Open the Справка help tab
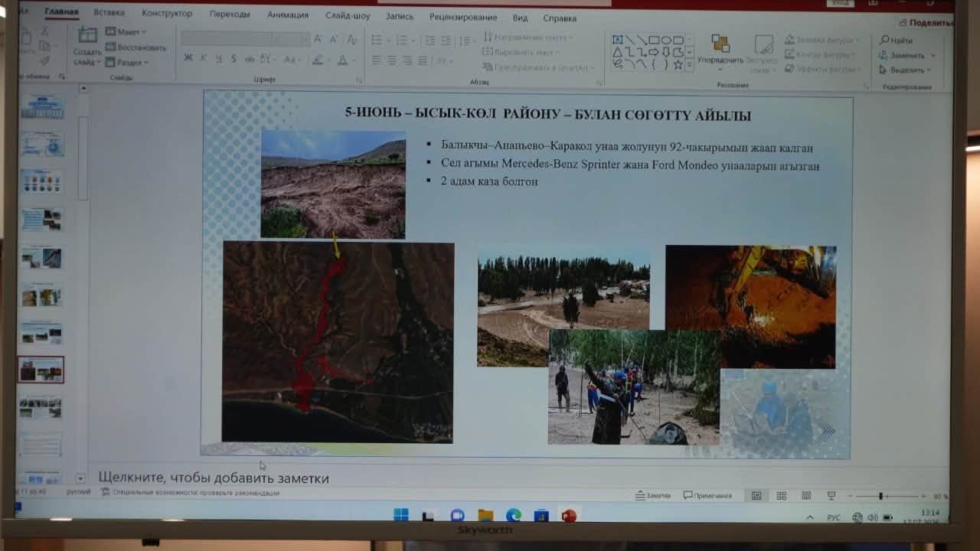Screen dimensions: 980x551 pyautogui.click(x=560, y=18)
